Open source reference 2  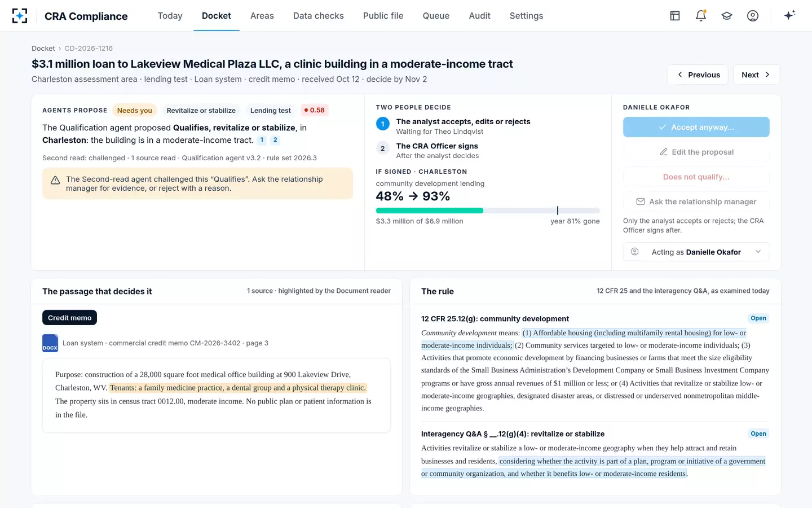pos(275,140)
